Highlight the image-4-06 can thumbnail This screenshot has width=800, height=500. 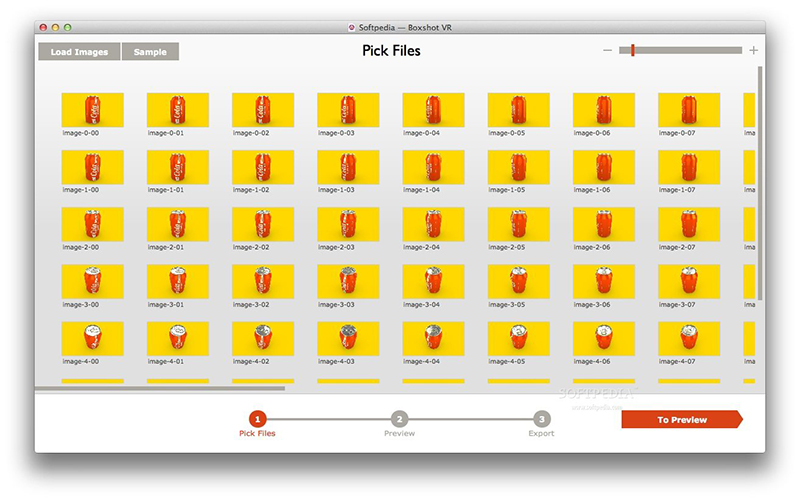tap(604, 338)
